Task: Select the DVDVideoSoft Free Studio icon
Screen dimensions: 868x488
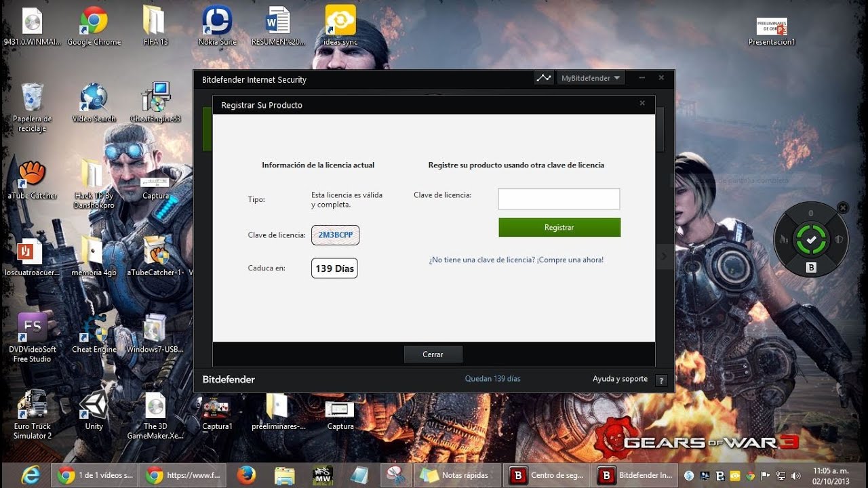Action: [32, 338]
